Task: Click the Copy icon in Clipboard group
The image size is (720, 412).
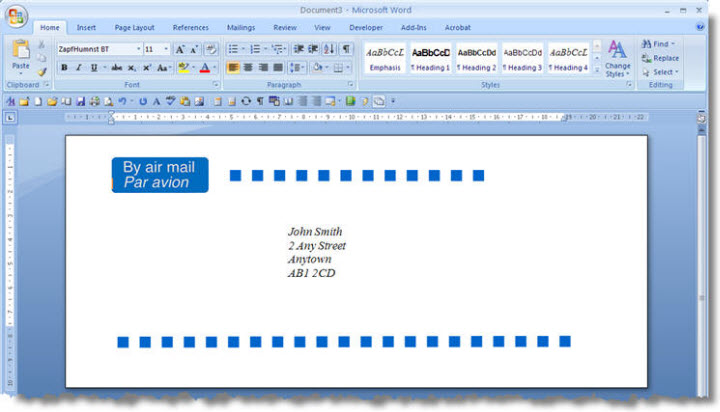Action: click(41, 58)
